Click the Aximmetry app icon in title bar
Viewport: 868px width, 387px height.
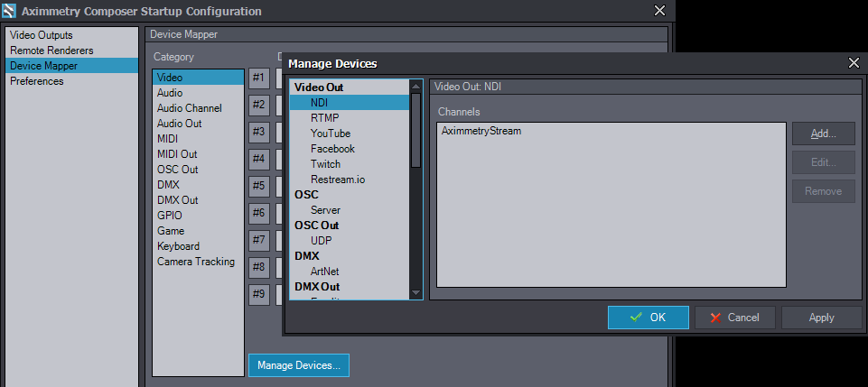[9, 11]
